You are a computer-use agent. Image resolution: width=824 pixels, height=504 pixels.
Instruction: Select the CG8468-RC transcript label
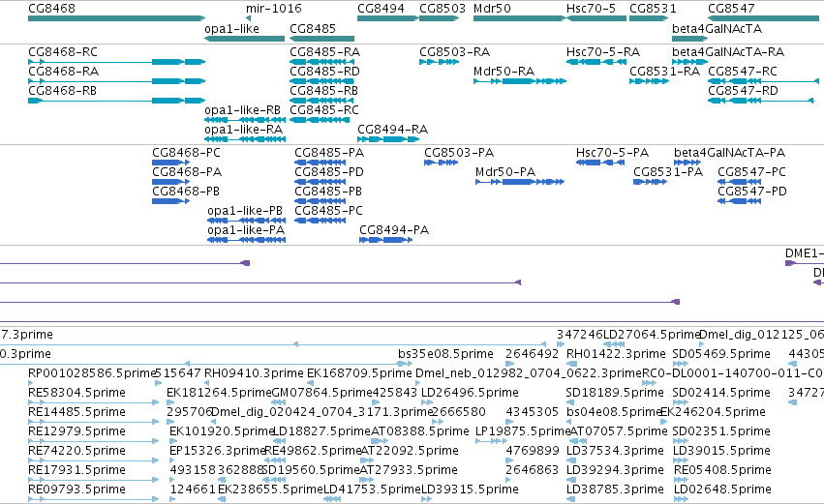63,52
